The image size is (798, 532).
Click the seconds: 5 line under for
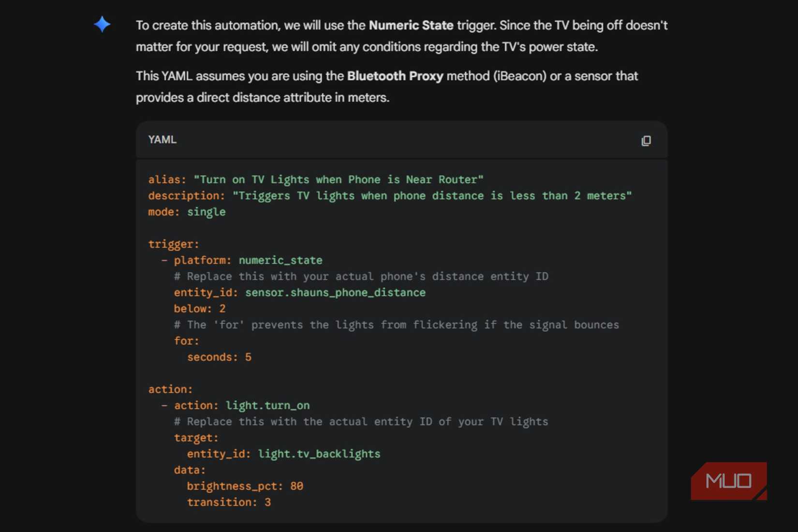coord(219,357)
